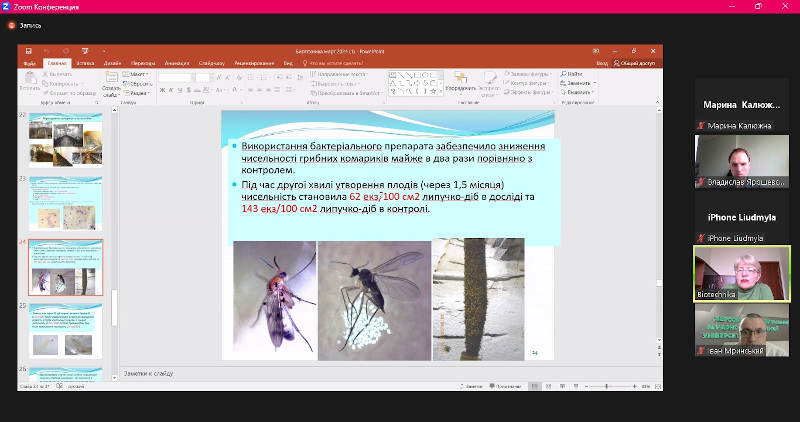Decrease font size icon
This screenshot has height=422, width=800.
(227, 78)
